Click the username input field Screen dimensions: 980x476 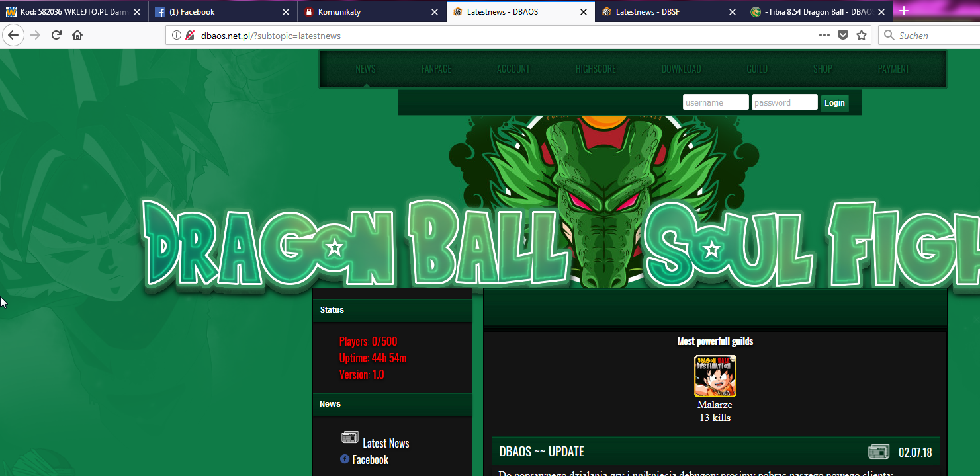pyautogui.click(x=716, y=102)
